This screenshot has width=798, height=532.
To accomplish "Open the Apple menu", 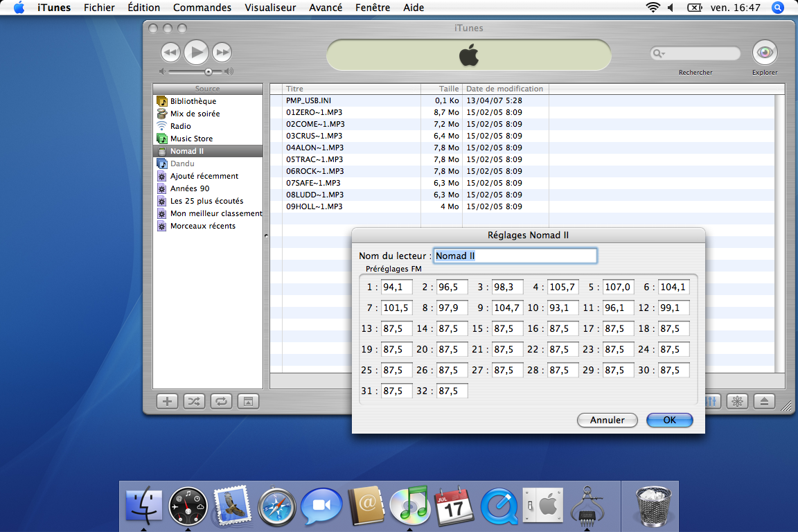I will pos(19,8).
